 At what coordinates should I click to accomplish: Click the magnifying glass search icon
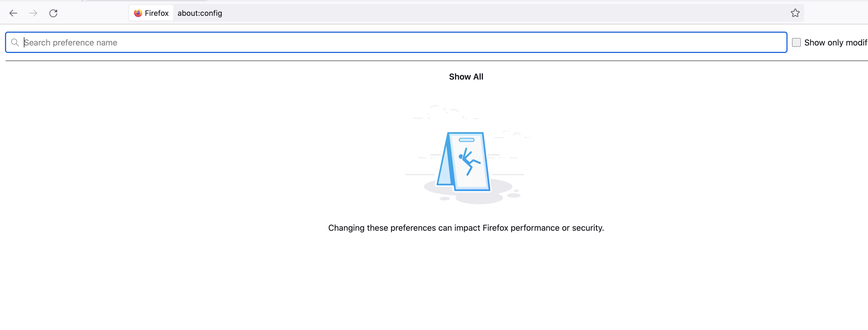point(15,42)
